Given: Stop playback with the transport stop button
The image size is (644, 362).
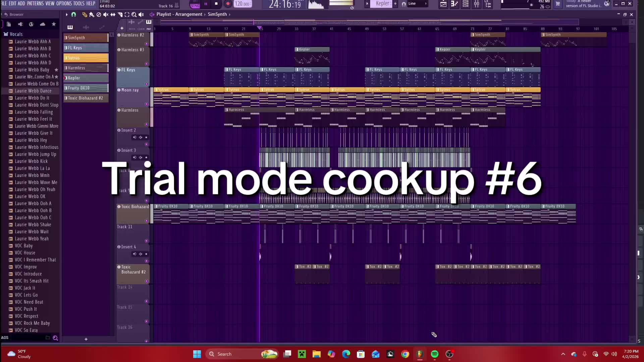Looking at the screenshot, I should [x=216, y=4].
